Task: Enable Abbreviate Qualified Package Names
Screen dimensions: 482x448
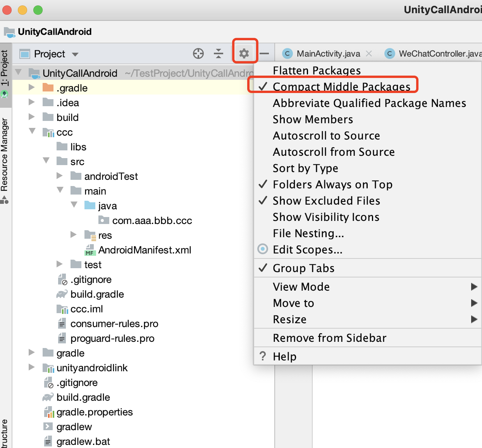Action: coord(367,103)
